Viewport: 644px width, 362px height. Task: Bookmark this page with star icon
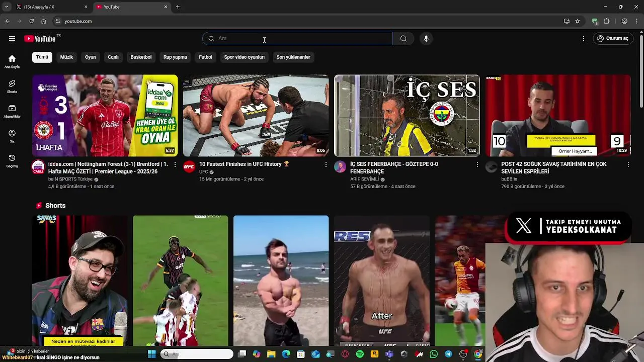coord(578,21)
